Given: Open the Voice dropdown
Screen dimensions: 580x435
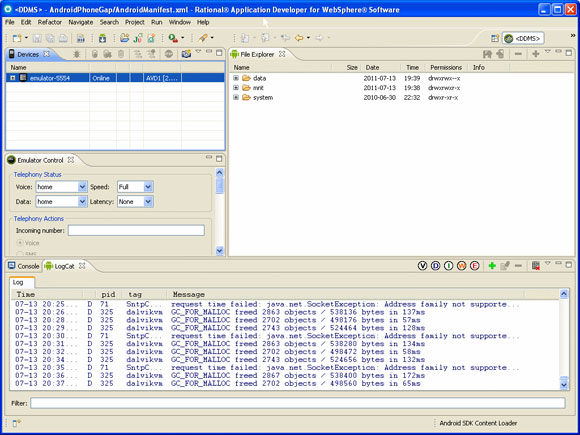Looking at the screenshot, I should point(82,187).
